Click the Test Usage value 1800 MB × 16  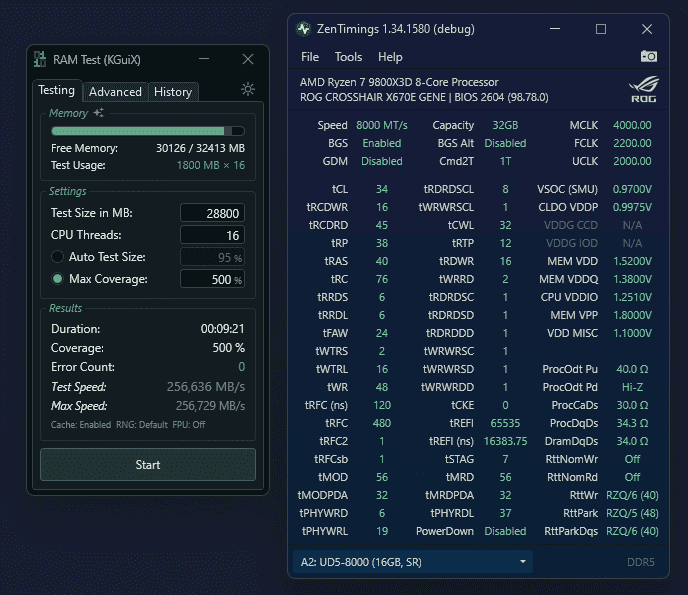point(211,165)
